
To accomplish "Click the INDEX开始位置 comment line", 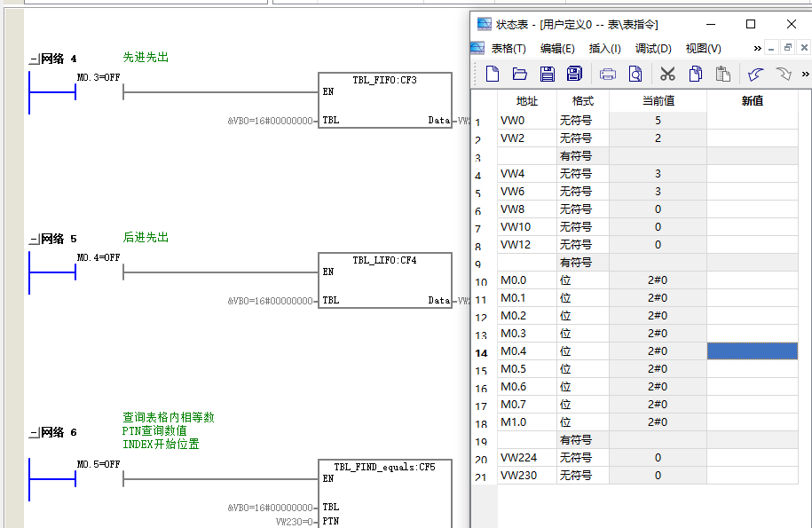I will pyautogui.click(x=161, y=444).
